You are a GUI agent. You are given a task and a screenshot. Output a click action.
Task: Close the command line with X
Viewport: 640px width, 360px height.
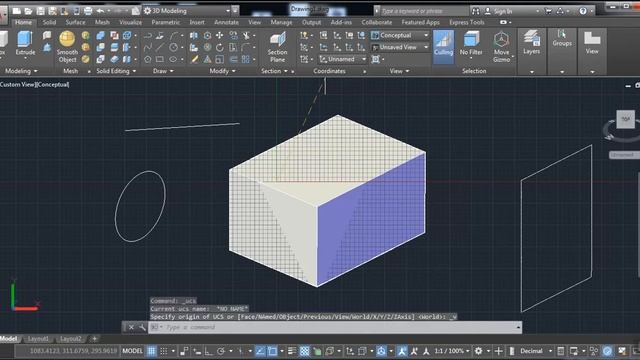pos(131,327)
